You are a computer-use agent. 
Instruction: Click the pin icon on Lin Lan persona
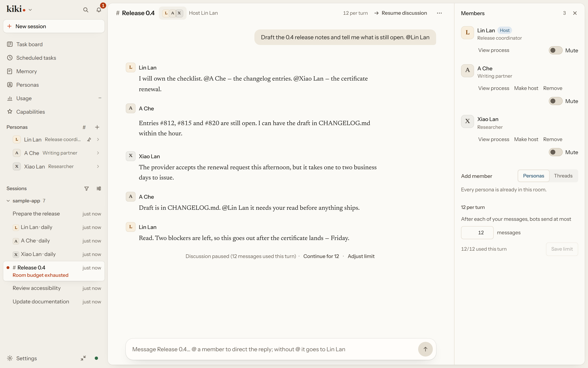89,139
